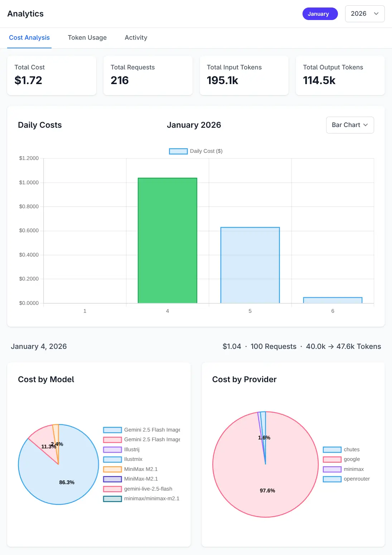The height and width of the screenshot is (555, 392).
Task: Toggle the openrouter provider legend item
Action: (x=356, y=479)
